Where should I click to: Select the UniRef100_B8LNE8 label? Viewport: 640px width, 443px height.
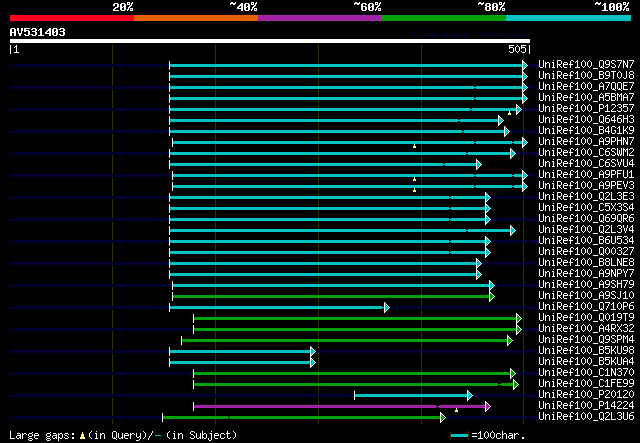[586, 263]
